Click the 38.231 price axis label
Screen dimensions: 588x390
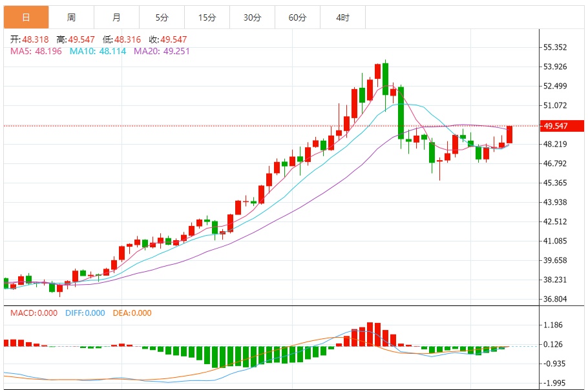point(556,280)
